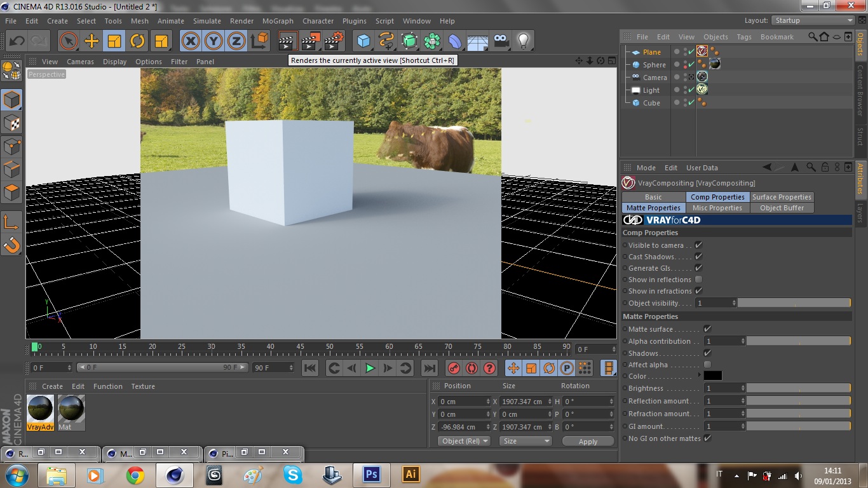The width and height of the screenshot is (868, 488).
Task: Click the Add Cube primitive icon
Action: [x=363, y=41]
